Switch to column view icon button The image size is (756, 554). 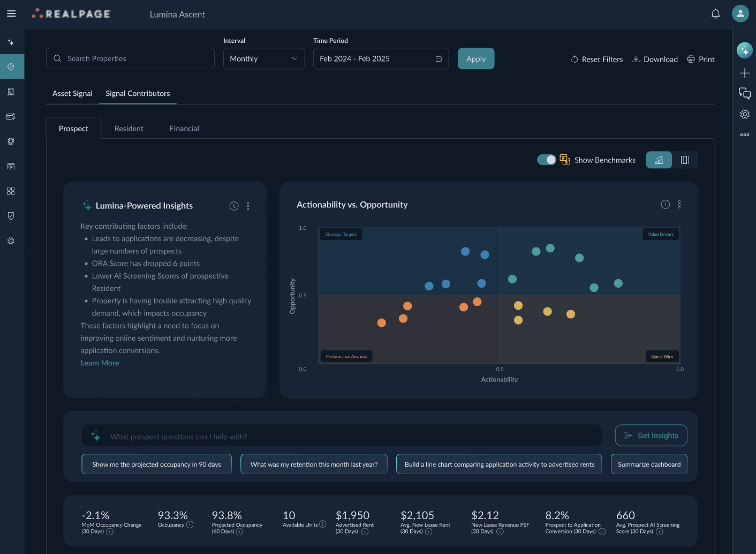tap(685, 160)
